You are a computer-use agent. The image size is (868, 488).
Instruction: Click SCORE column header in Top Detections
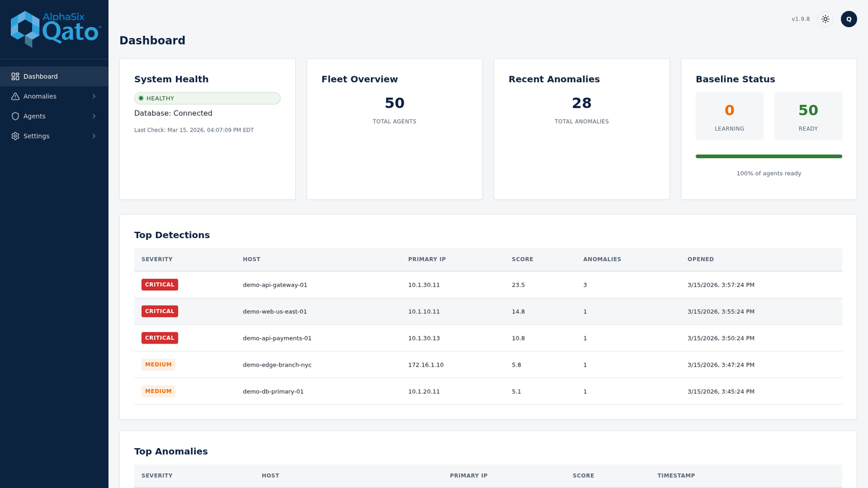coord(523,259)
